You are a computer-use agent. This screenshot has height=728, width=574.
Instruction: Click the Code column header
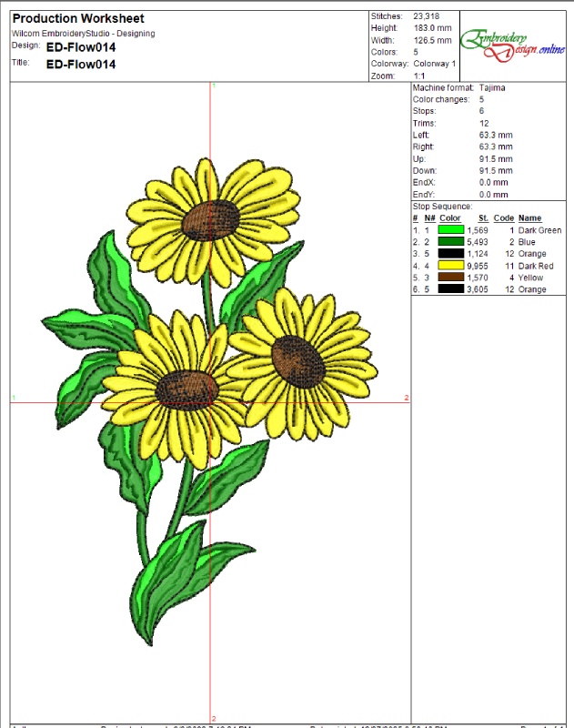pos(504,218)
